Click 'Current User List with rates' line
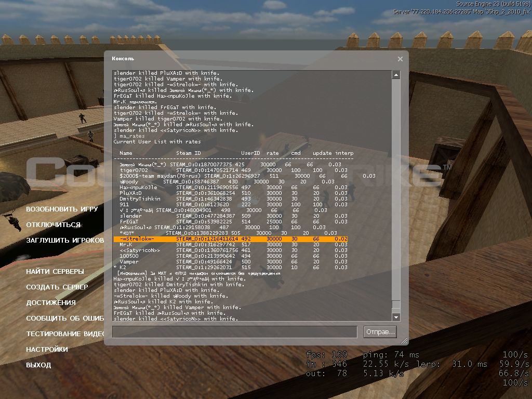Image resolution: width=532 pixels, height=399 pixels. 157,142
